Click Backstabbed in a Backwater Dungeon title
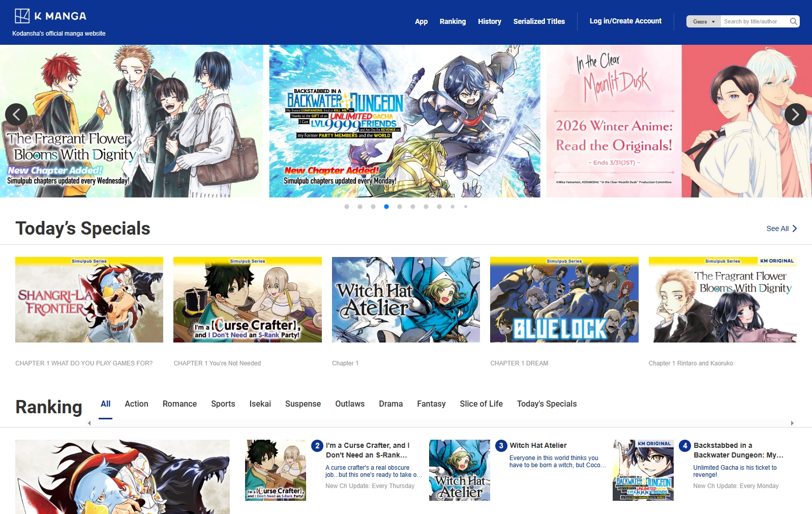Screen dimensions: 812x514 [x=738, y=450]
